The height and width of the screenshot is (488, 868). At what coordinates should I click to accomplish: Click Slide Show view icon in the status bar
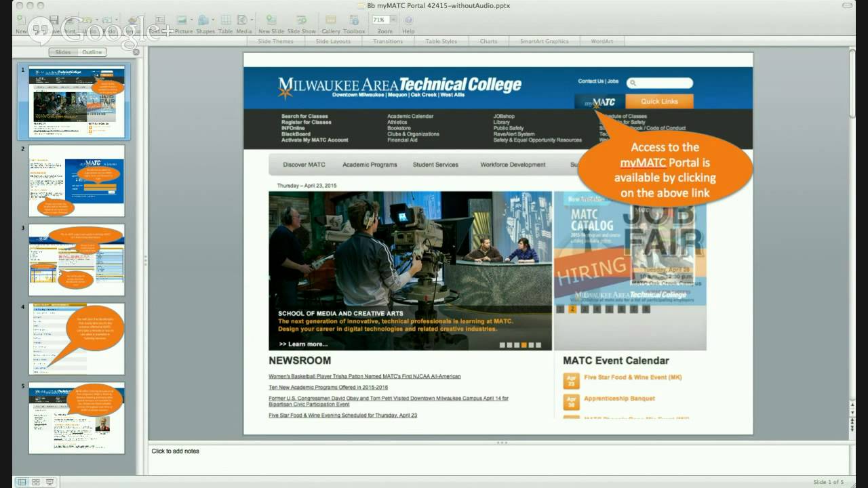coord(50,482)
